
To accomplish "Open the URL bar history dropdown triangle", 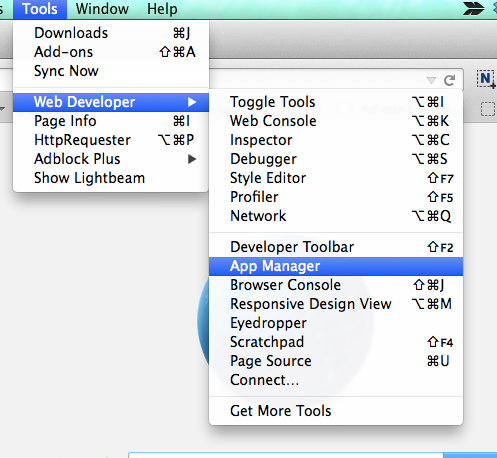I will [x=431, y=80].
